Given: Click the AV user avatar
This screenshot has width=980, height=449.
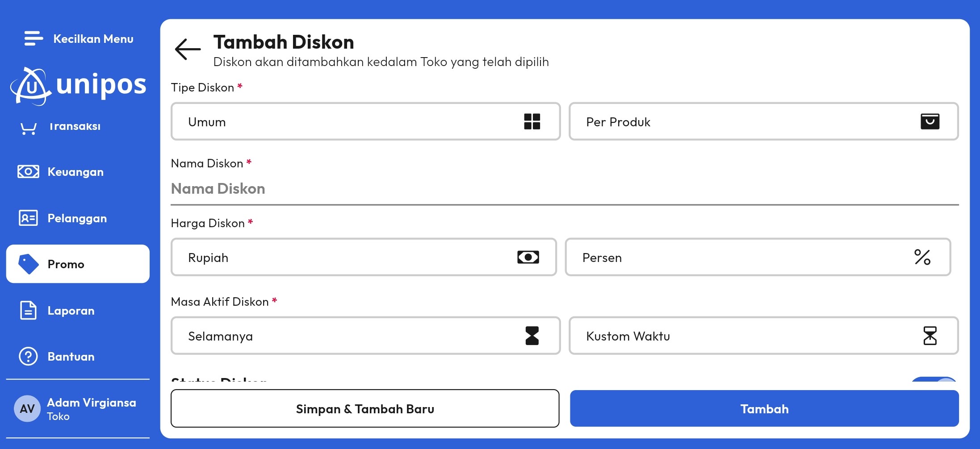Looking at the screenshot, I should pyautogui.click(x=27, y=408).
